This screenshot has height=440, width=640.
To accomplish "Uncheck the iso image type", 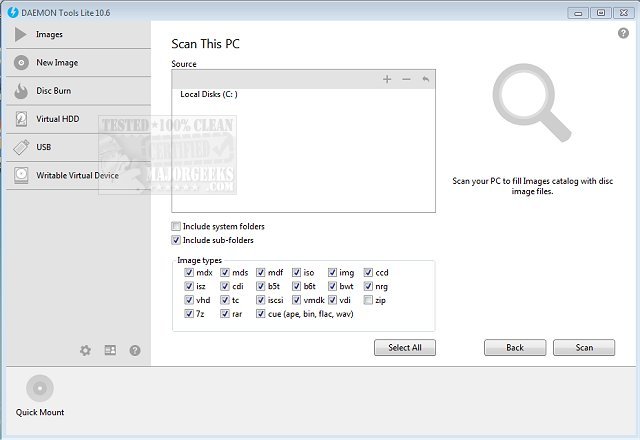I will 296,272.
